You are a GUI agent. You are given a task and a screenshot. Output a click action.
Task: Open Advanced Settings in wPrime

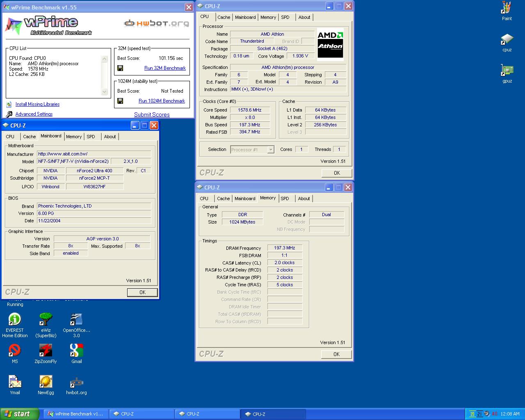[34, 114]
